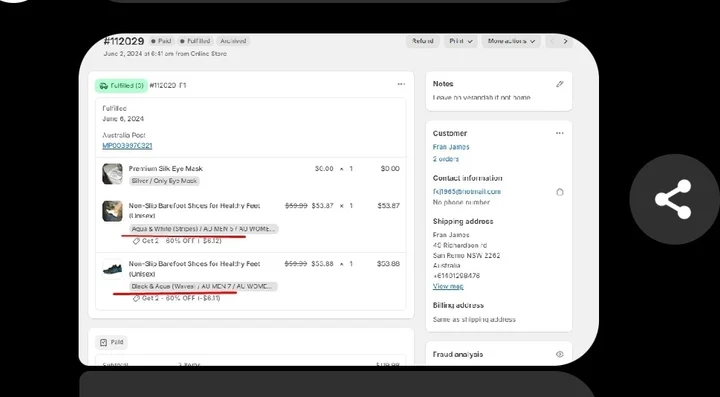Screen dimensions: 720x397
Task: Open the fulfillment card three-dot menu
Action: [x=401, y=84]
